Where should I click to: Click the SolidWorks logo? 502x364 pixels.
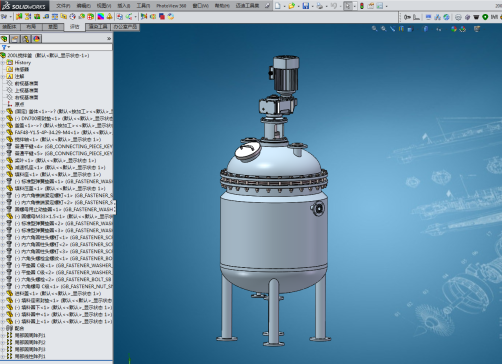click(x=24, y=6)
